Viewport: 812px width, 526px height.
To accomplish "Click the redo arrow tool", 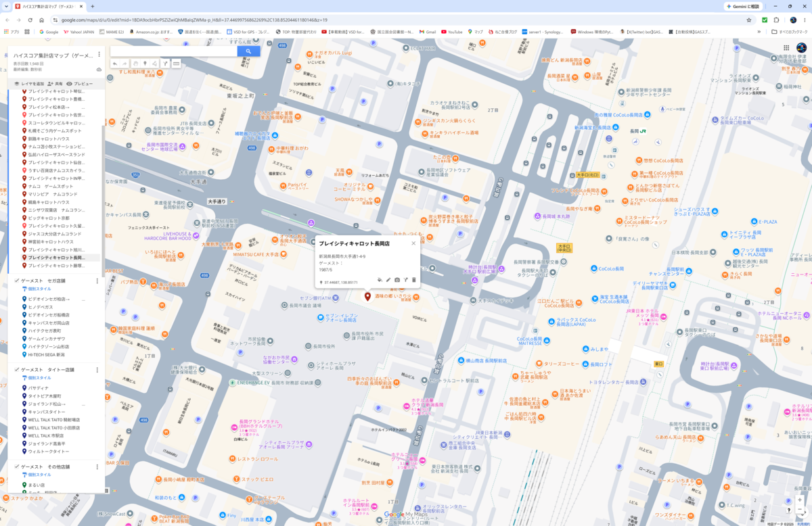I will (x=125, y=64).
